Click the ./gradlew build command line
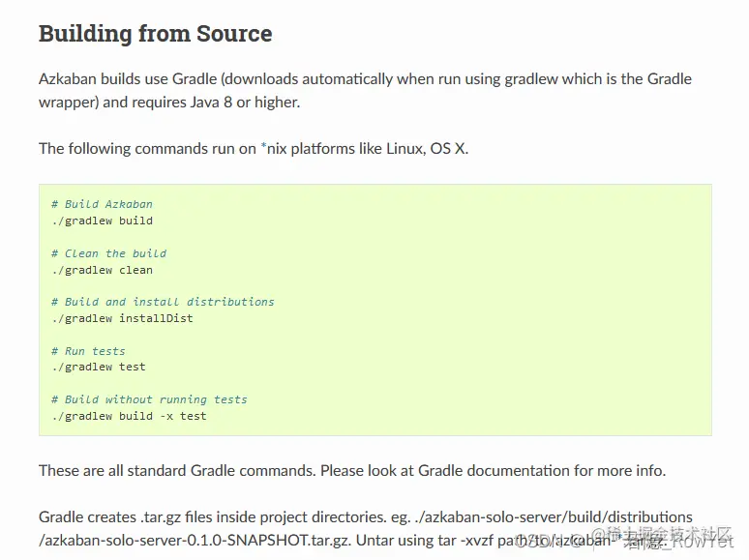Image resolution: width=749 pixels, height=560 pixels. tap(103, 221)
